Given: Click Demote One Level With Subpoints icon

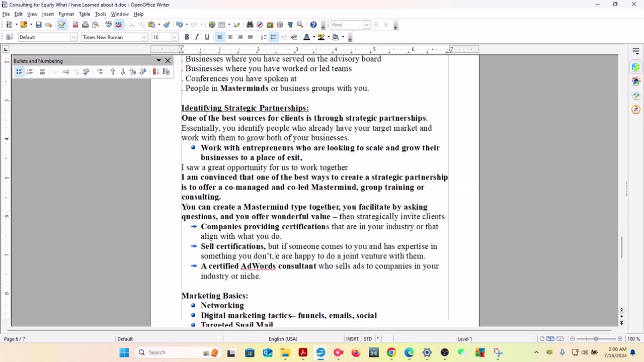Looking at the screenshot, I should [86, 72].
